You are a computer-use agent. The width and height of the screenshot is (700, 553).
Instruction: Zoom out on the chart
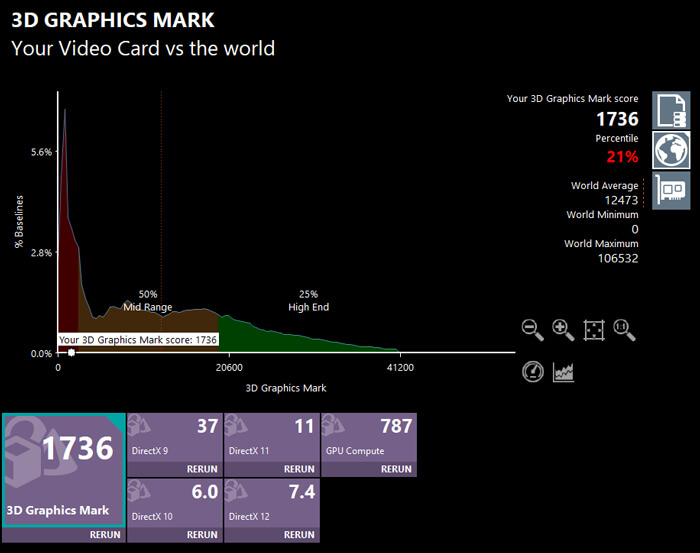point(533,329)
